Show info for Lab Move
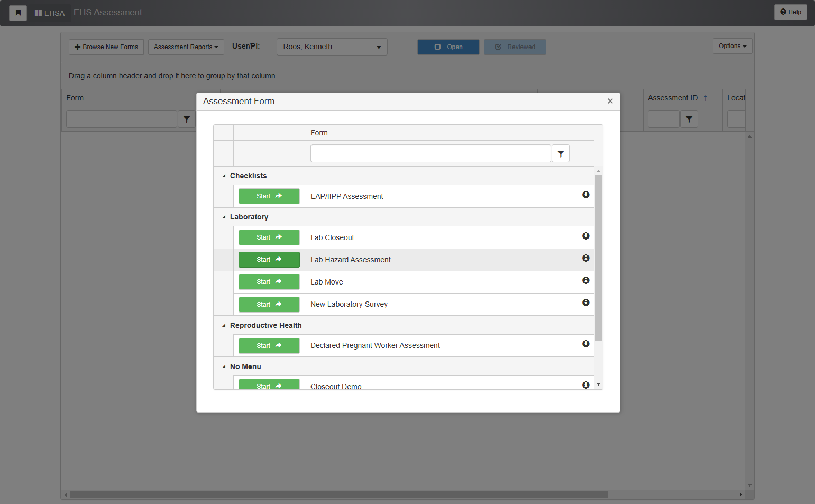Screen dimensions: 815x504 (585, 280)
